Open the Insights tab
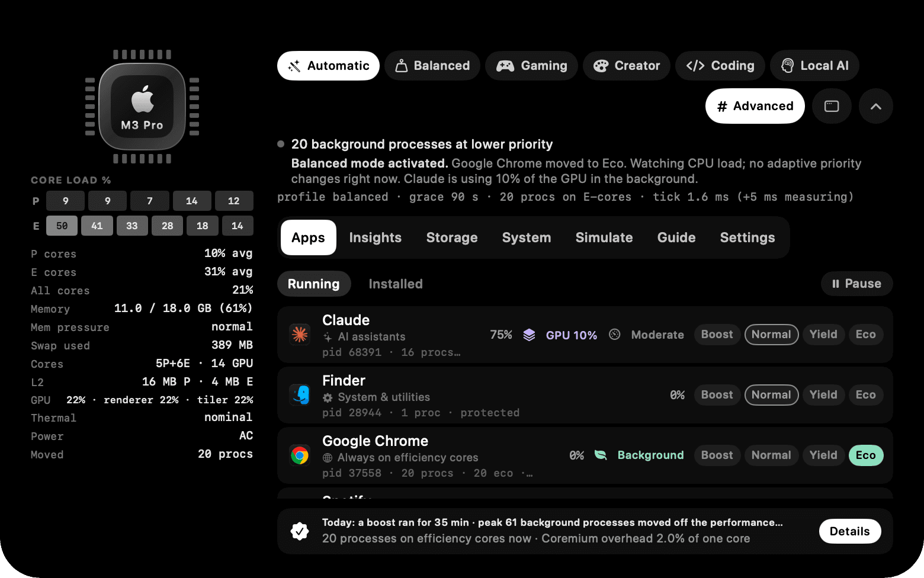The width and height of the screenshot is (924, 578). [x=376, y=237]
